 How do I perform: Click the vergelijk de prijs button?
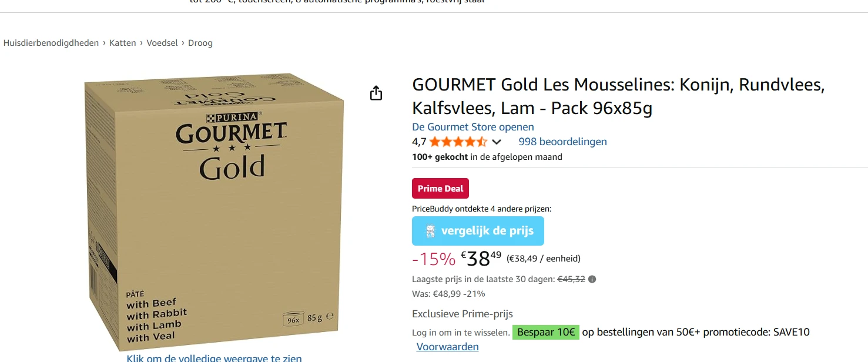(478, 230)
